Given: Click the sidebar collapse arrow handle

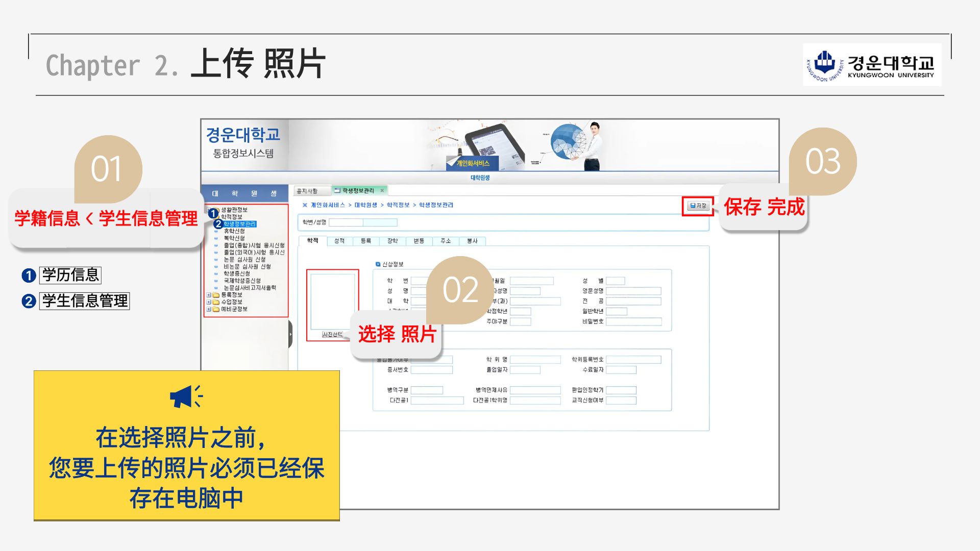Looking at the screenshot, I should [290, 334].
